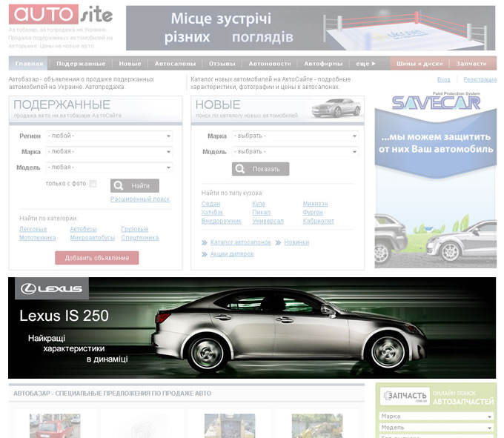Image resolution: width=504 pixels, height=438 pixels.
Task: Click the Місце зустрічі top banner
Action: tap(311, 28)
